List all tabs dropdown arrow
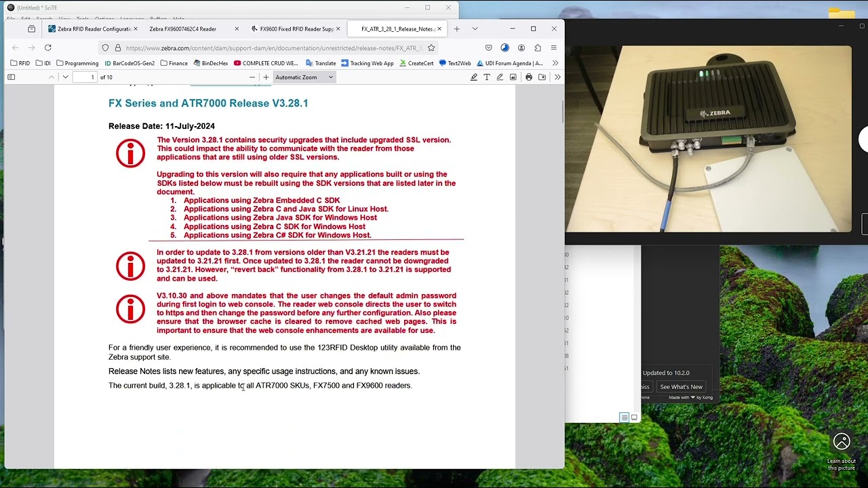868x488 pixels. pos(475,29)
